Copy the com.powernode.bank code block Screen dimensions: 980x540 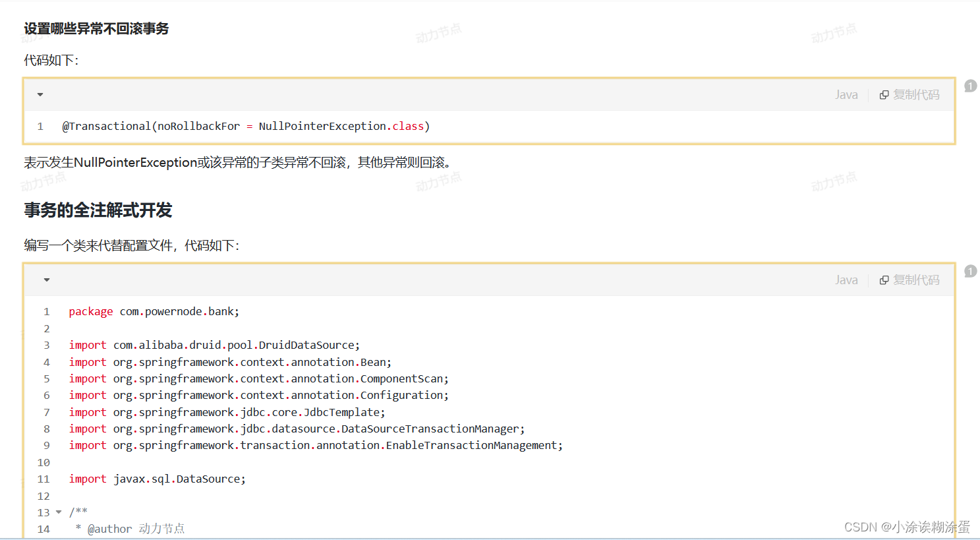tap(909, 280)
